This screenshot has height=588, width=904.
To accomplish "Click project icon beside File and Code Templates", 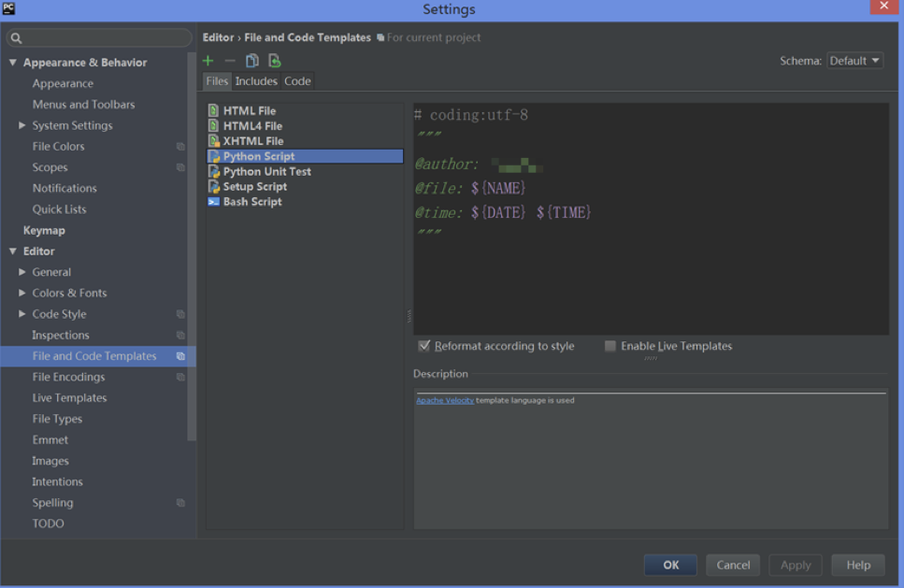I will coord(180,356).
